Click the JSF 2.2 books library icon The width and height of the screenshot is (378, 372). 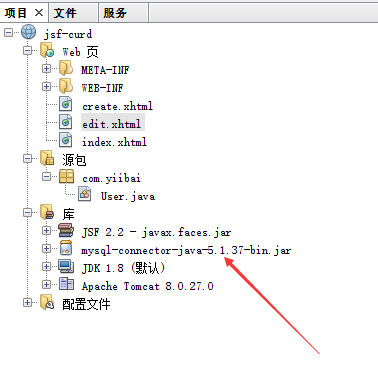(x=66, y=230)
